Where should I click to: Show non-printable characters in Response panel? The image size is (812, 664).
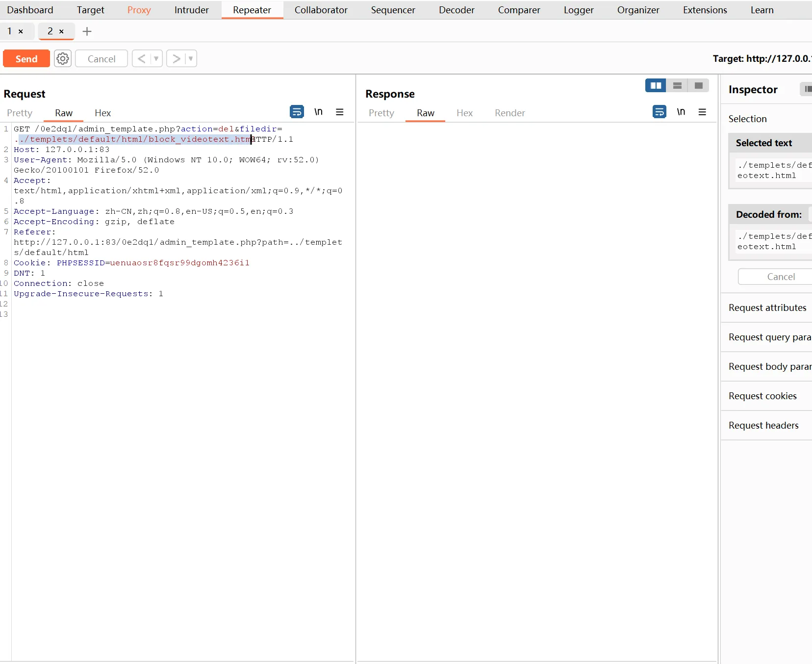click(681, 112)
